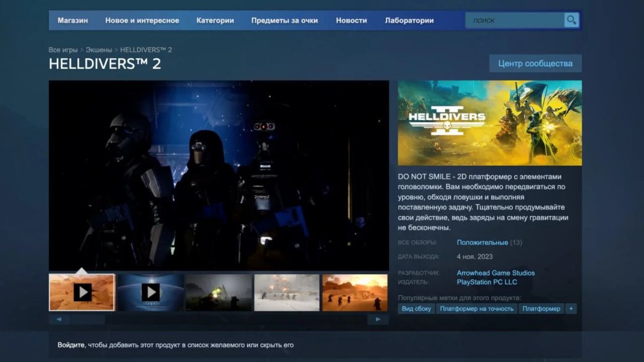Viewport: 644px width, 362px height.
Task: Select the snowy explosion screenshot thumbnail
Action: coord(287,293)
